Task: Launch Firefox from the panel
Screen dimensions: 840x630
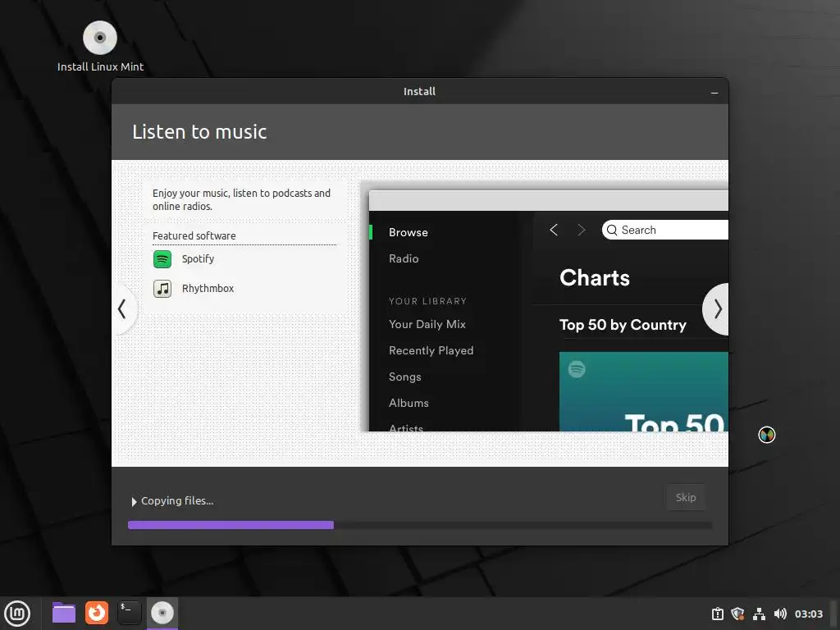Action: [x=97, y=613]
